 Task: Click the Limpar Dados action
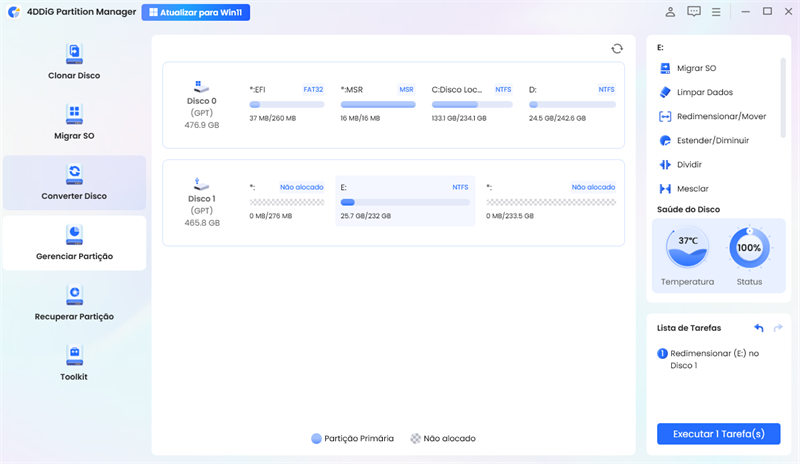(705, 92)
